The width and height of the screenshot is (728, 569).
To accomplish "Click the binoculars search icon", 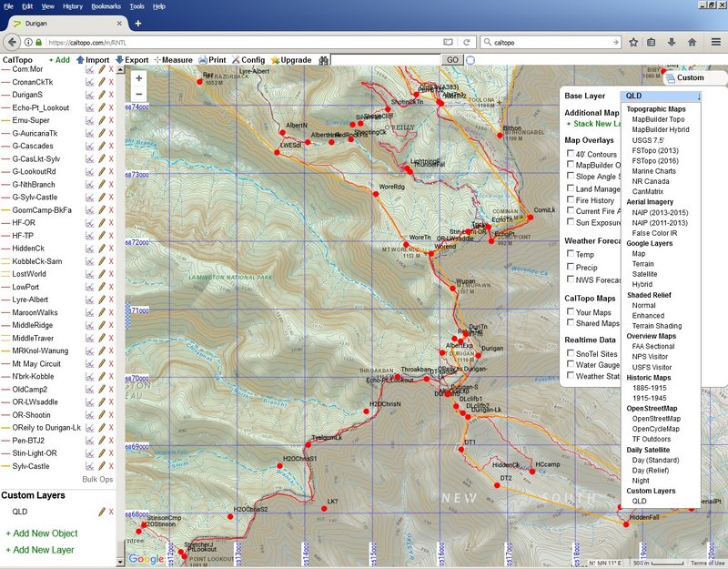I will pos(324,60).
